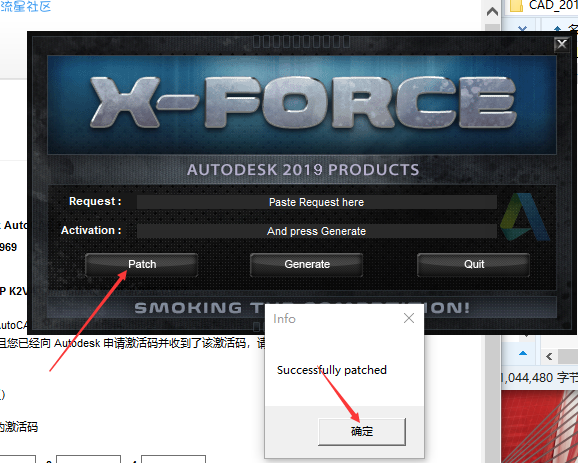
Task: Click the X-FORCE banner image
Action: click(302, 105)
